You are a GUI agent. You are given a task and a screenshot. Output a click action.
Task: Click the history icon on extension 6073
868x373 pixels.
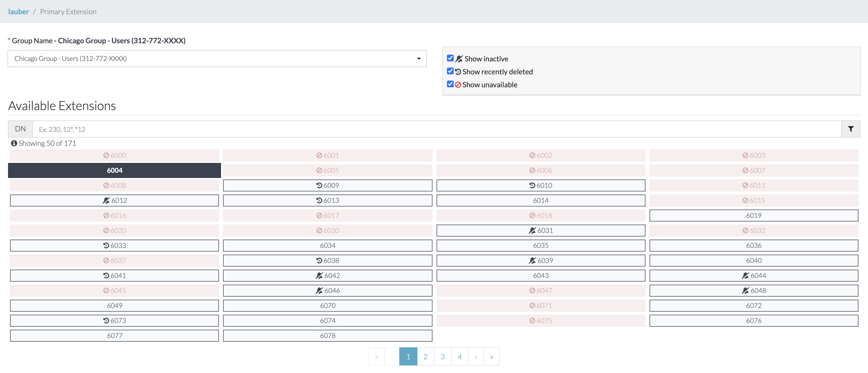coord(106,320)
